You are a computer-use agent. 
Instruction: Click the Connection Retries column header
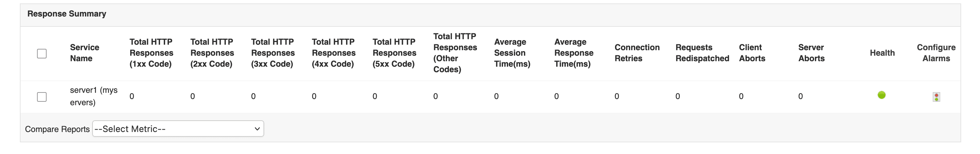637,53
